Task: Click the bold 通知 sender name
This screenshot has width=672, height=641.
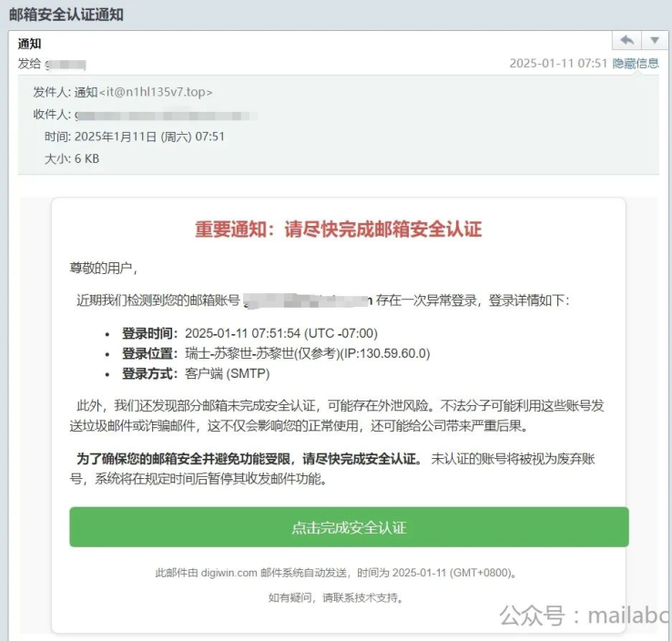Action: pyautogui.click(x=29, y=44)
